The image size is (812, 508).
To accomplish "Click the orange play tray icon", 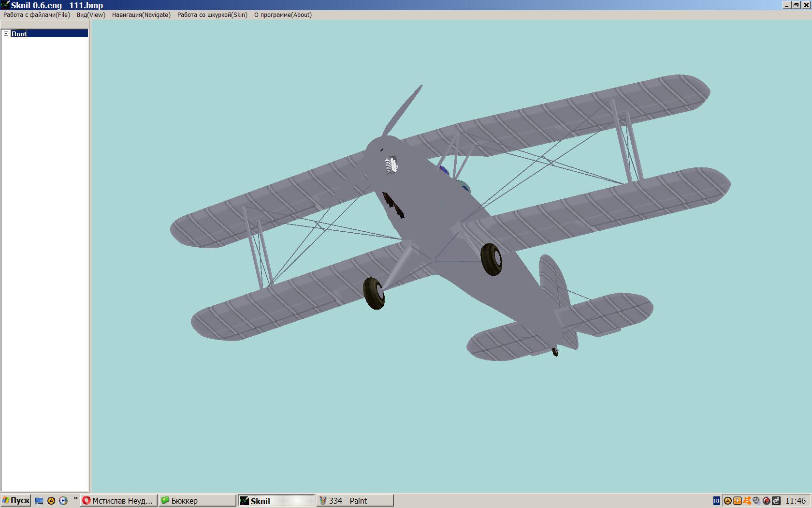I will click(738, 501).
